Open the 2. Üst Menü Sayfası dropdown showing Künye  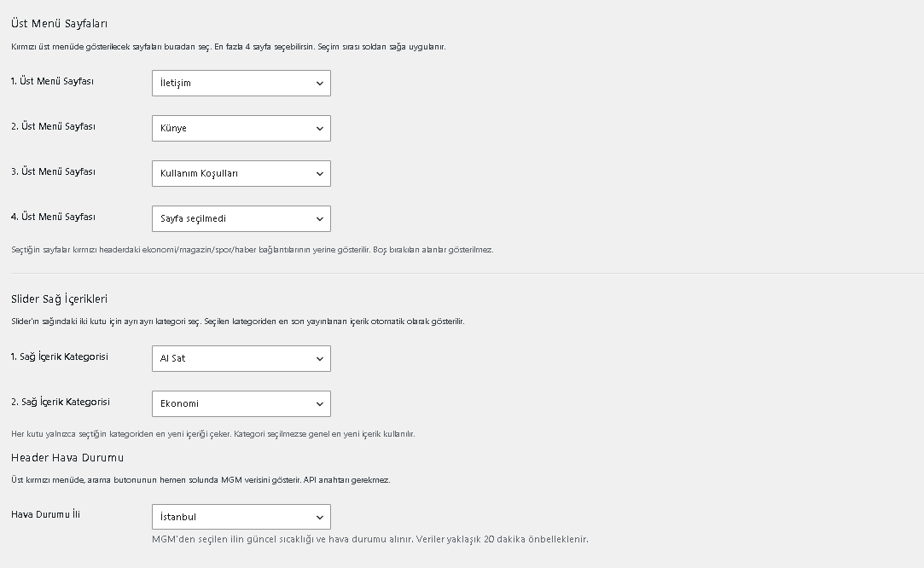point(241,129)
